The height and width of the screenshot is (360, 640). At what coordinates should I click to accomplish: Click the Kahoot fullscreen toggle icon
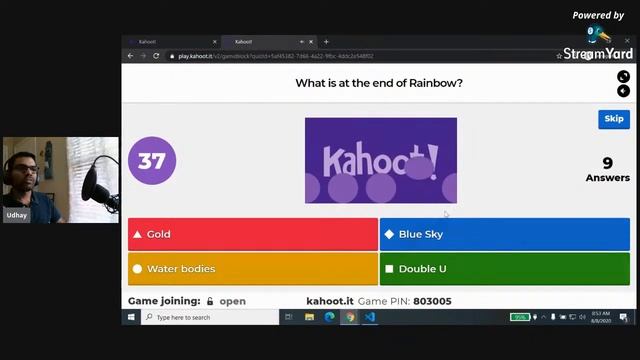click(x=623, y=76)
